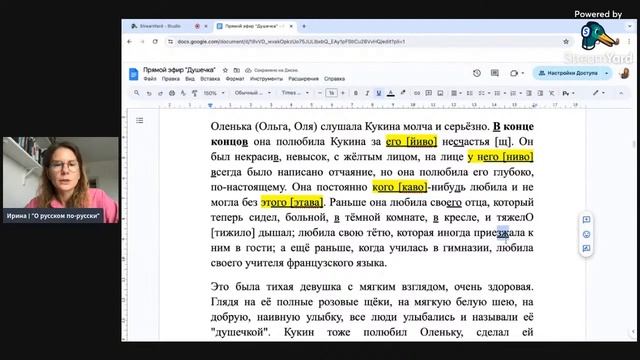
Task: Open the Правка menu
Action: coord(170,79)
